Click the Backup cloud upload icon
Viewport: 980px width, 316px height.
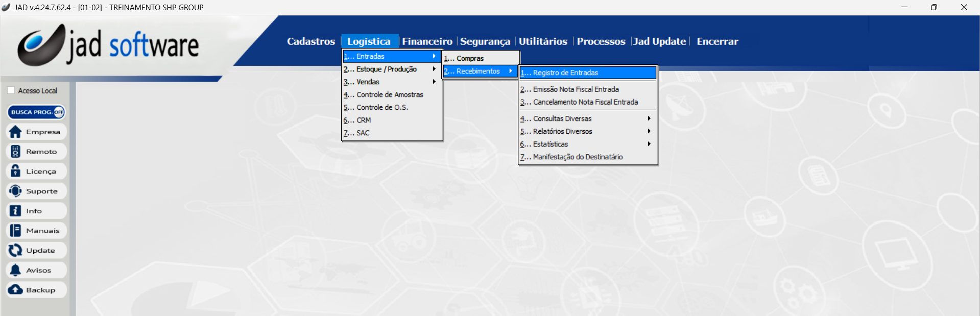(x=16, y=290)
